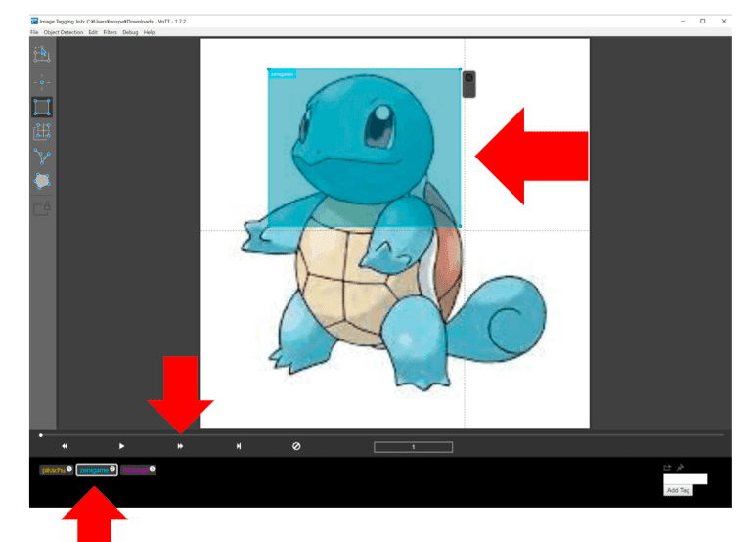Open the Filters menu
This screenshot has width=756, height=542.
pyautogui.click(x=110, y=32)
